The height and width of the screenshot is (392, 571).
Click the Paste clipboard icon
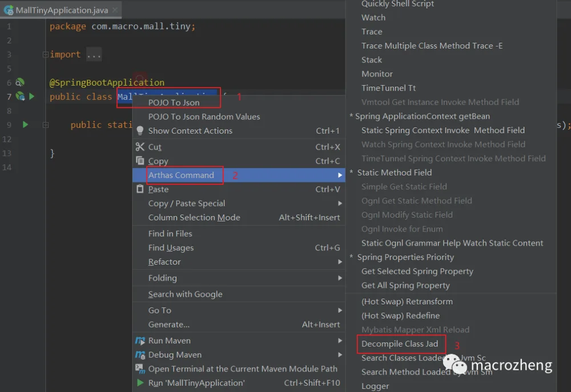[x=140, y=189]
